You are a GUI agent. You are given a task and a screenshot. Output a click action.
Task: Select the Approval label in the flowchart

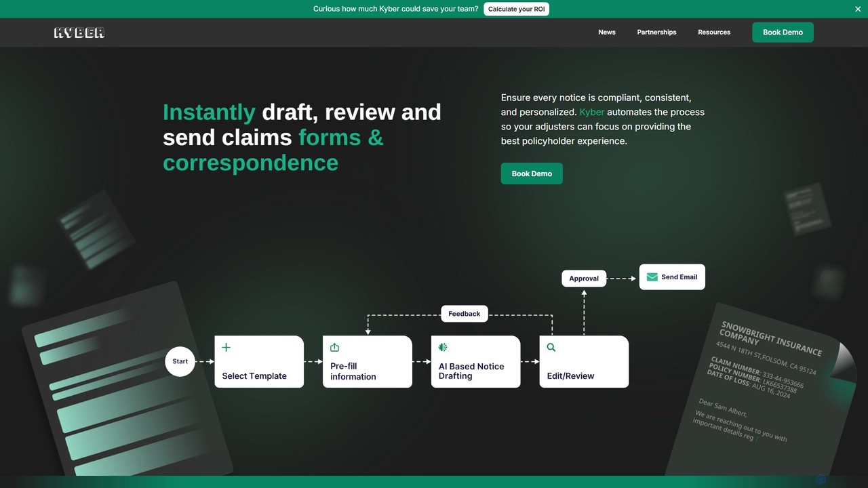[584, 279]
